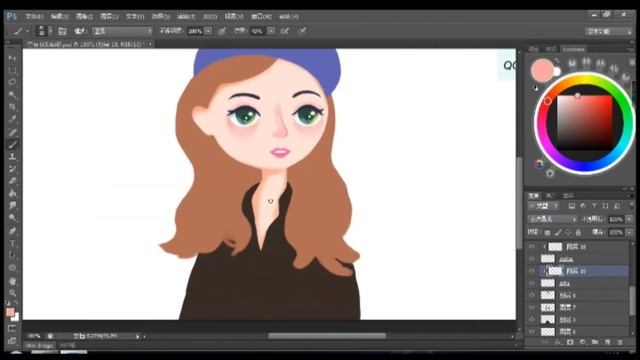Select the Move tool
640x360 pixels.
(x=12, y=58)
